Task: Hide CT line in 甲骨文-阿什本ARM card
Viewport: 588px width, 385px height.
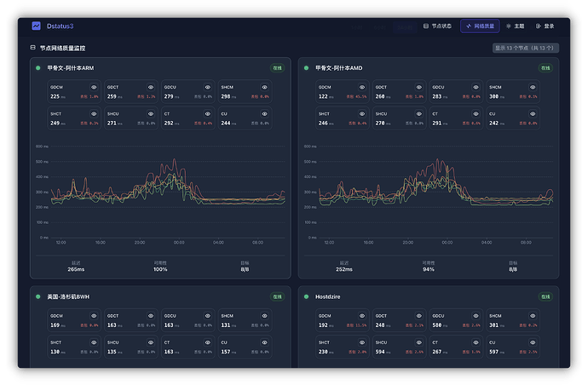Action: tap(208, 113)
